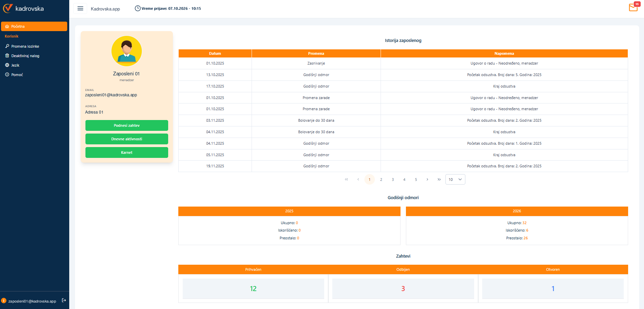Select page 2 in pagination
This screenshot has height=309, width=644.
tap(381, 180)
